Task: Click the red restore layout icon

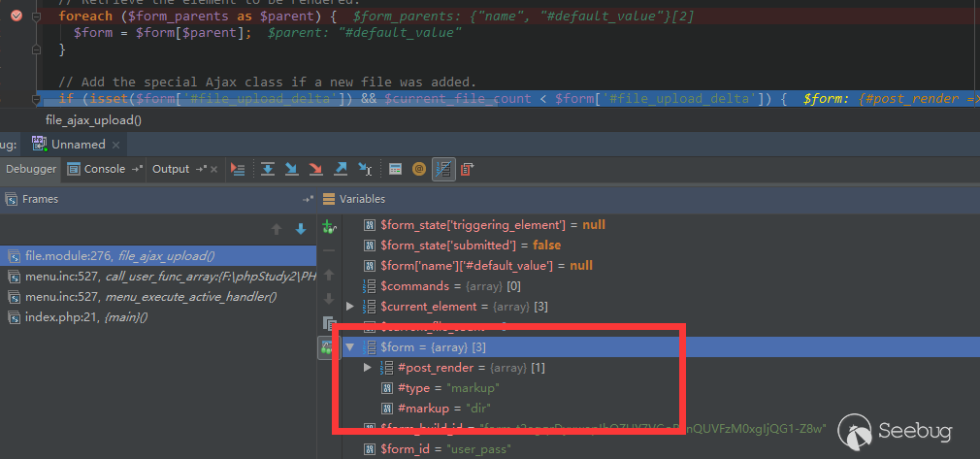Action: (467, 169)
